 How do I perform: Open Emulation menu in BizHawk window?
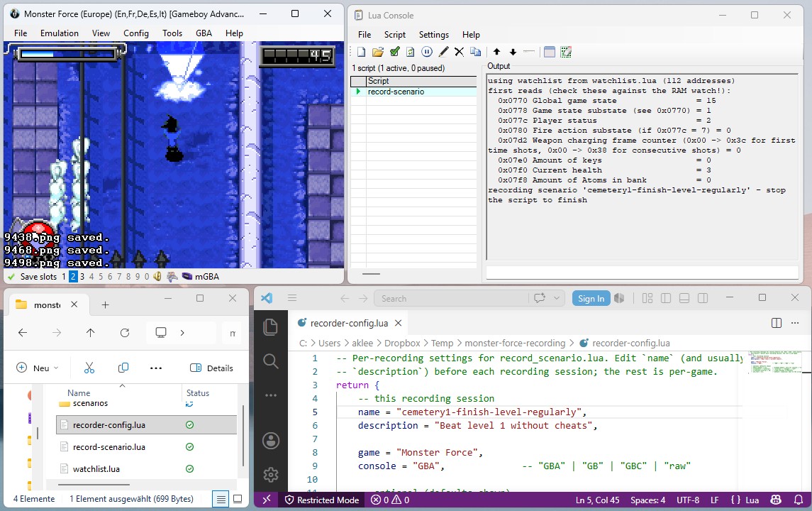[60, 33]
